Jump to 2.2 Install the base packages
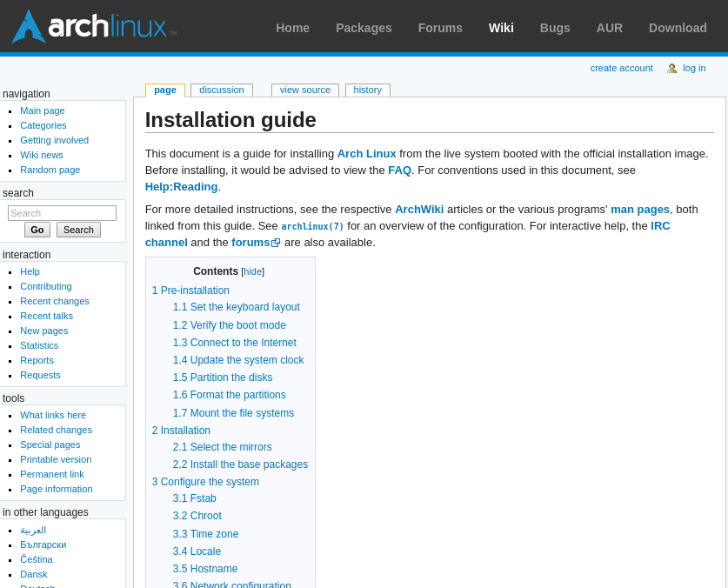Viewport: 728px width, 588px height. point(240,464)
